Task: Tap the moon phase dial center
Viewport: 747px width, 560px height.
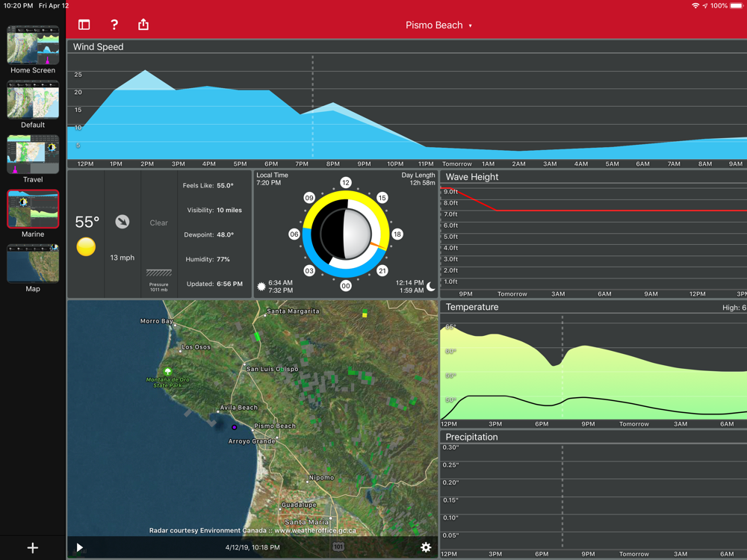Action: click(346, 234)
